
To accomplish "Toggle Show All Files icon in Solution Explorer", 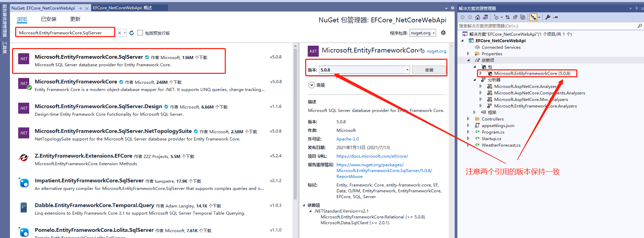I will (x=523, y=17).
